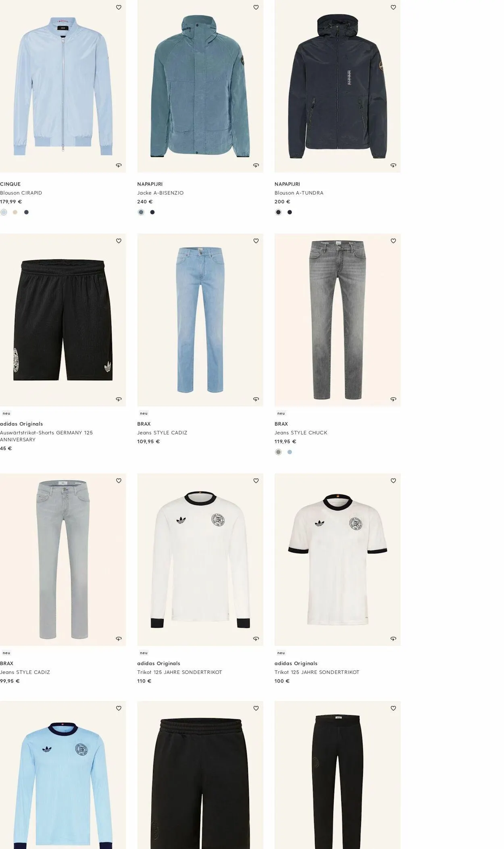
Task: Show similar items for short-sleeve white Trikot
Action: (393, 639)
